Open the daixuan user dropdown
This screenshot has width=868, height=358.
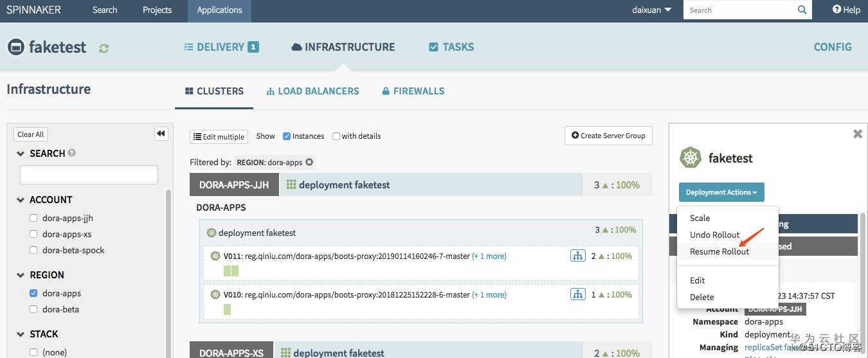(x=651, y=10)
